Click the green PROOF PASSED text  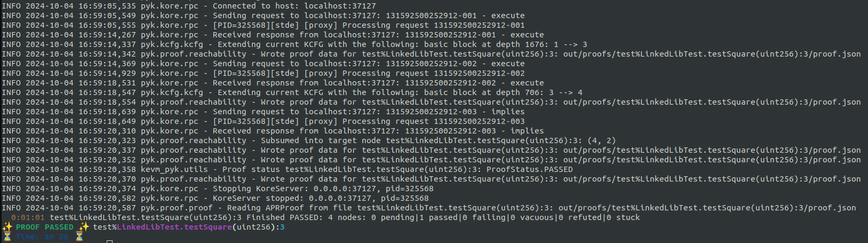coord(45,227)
